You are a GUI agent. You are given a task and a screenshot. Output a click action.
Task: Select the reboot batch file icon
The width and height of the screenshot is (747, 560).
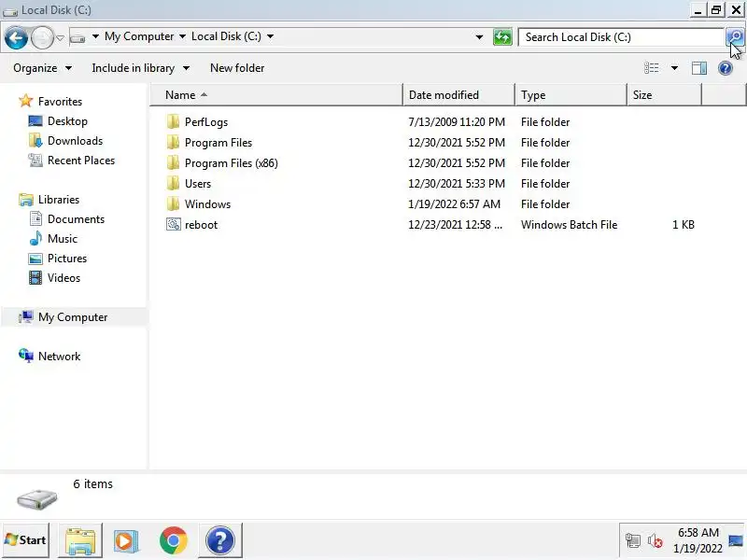(174, 224)
